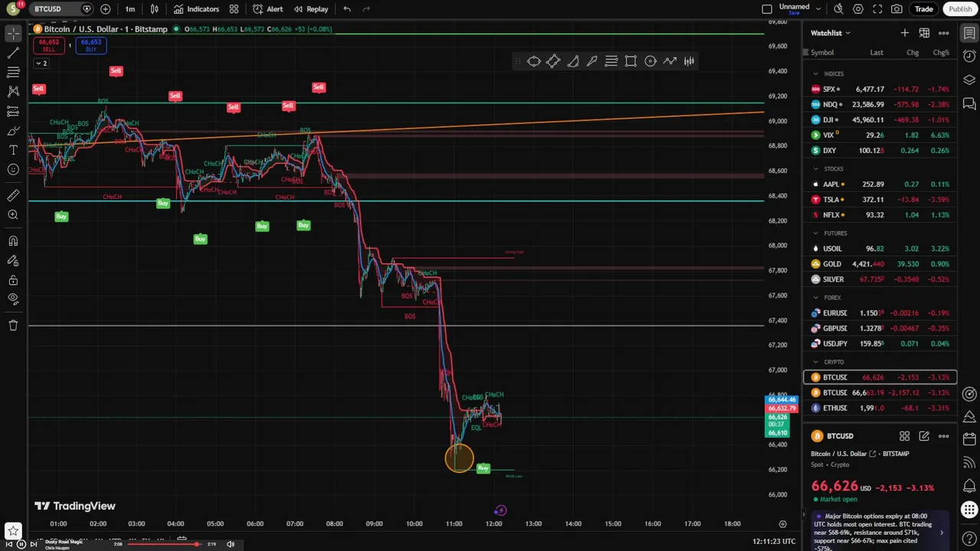Open the quick search icon in header

(838, 9)
